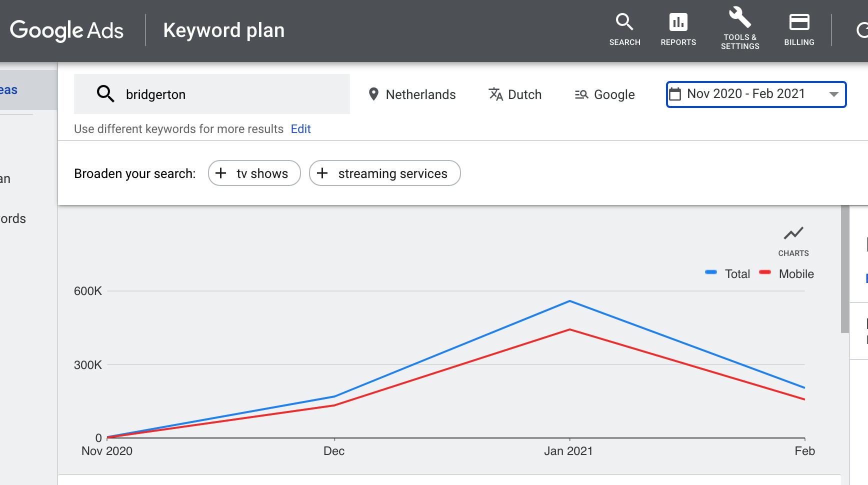Click the translate icon next to Dutch
The height and width of the screenshot is (485, 868).
coord(495,94)
